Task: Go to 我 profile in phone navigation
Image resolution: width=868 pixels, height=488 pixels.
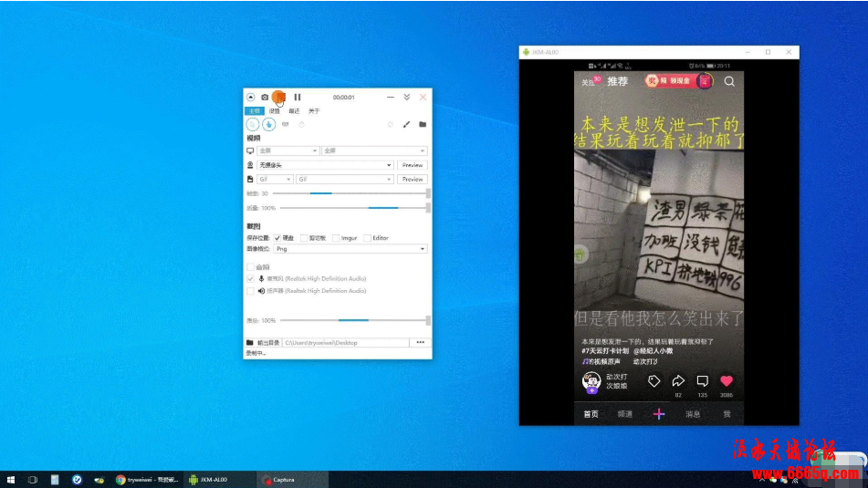Action: (x=727, y=414)
